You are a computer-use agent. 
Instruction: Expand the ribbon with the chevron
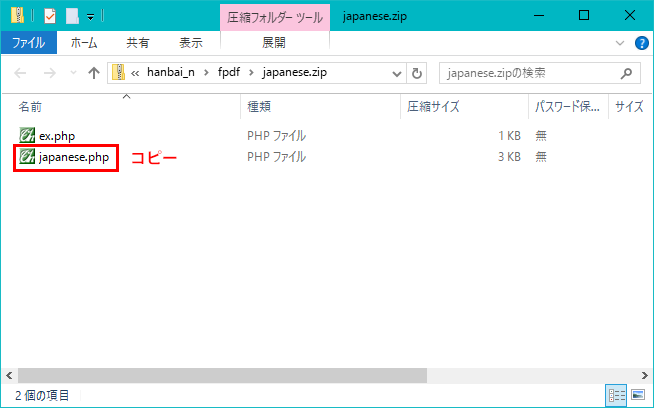tap(620, 43)
